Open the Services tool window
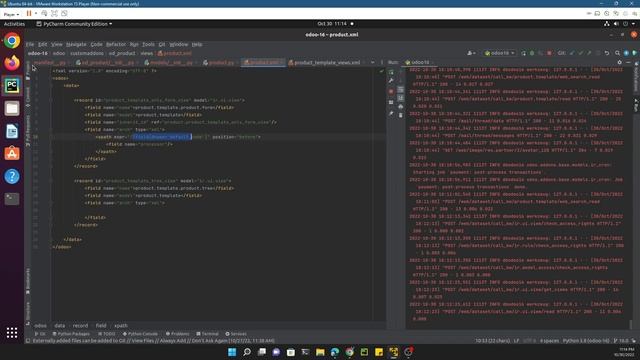This screenshot has height=360, width=640. [236, 334]
